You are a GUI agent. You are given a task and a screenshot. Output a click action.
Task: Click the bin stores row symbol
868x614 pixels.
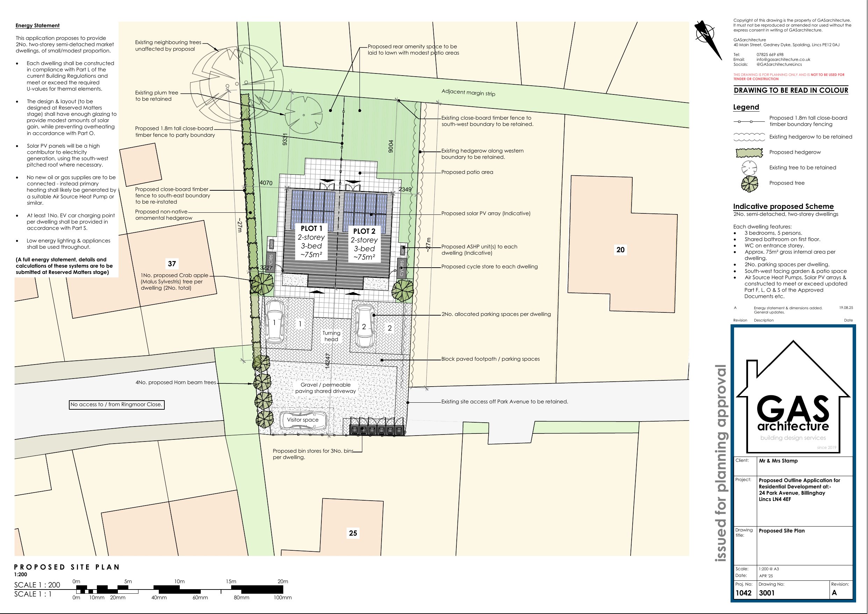click(377, 430)
